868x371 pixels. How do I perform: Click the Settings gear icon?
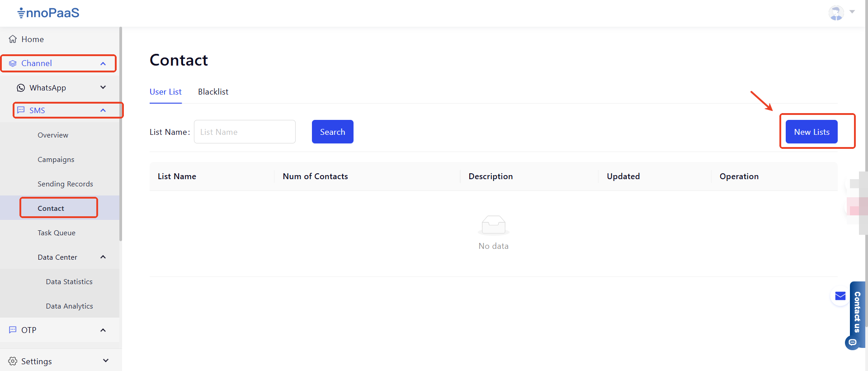click(x=13, y=361)
